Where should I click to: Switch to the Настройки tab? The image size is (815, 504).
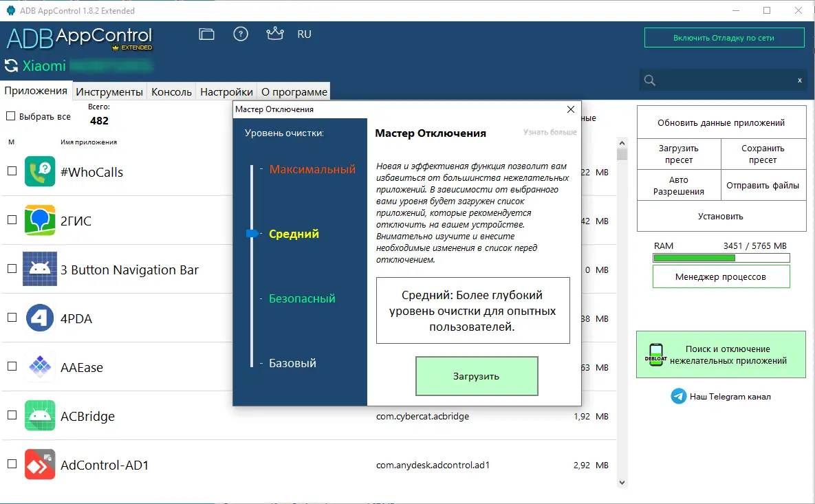227,91
